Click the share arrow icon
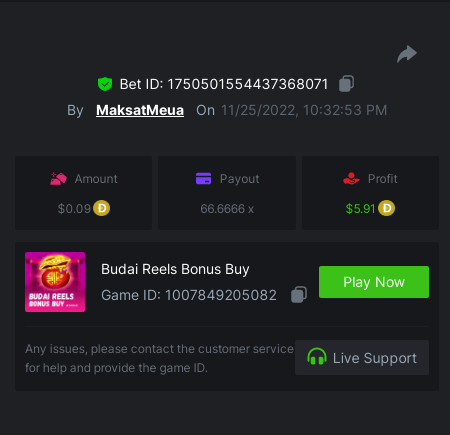Viewport: 450px width, 435px height. click(407, 54)
